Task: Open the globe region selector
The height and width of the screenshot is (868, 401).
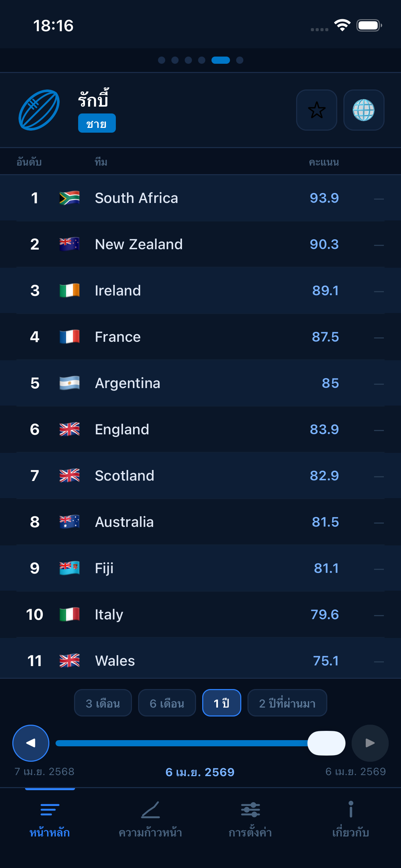Action: point(364,110)
